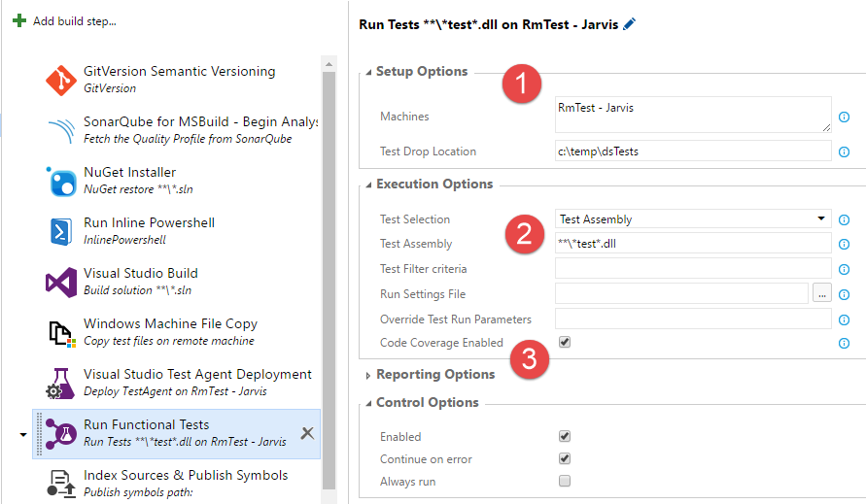
Task: Click the Run Functional Tests step icon
Action: (61, 434)
